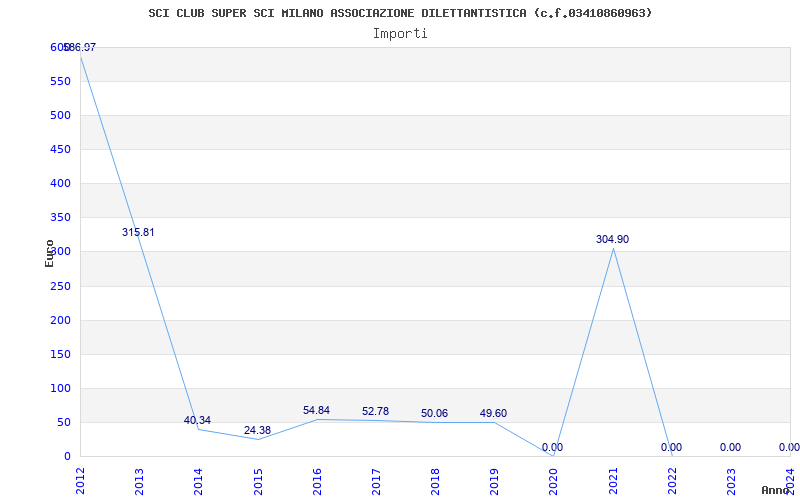Select the 500 y-axis tick label
This screenshot has height=500, width=800.
point(60,115)
